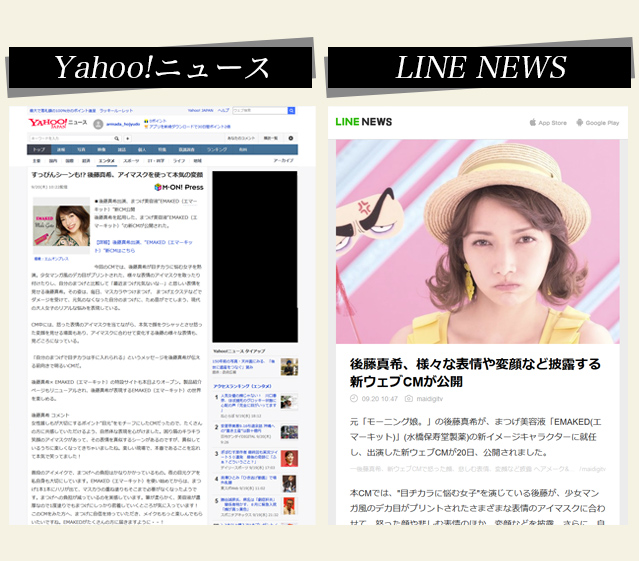This screenshot has width=639, height=561.
Task: Select the ランキング tab in the blue nav bar
Action: (x=216, y=150)
